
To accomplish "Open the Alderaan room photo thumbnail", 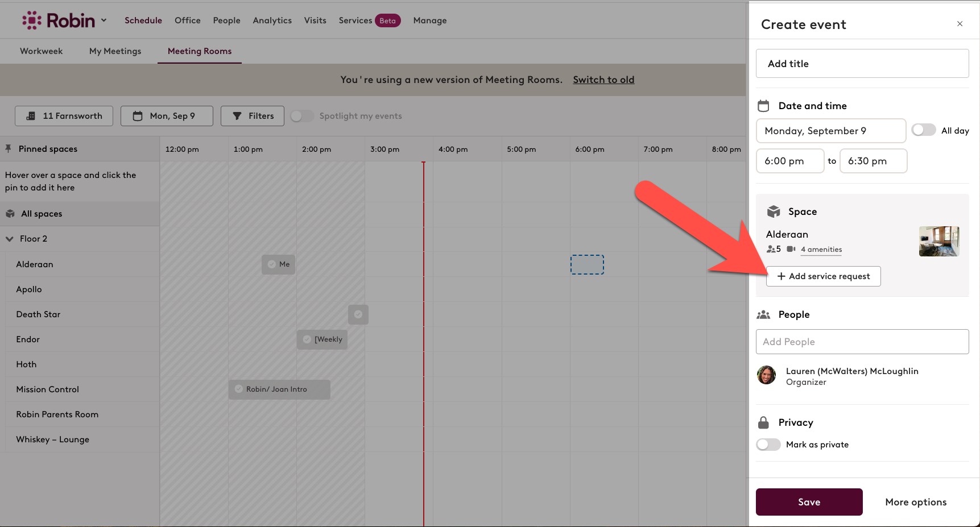I will pos(939,241).
